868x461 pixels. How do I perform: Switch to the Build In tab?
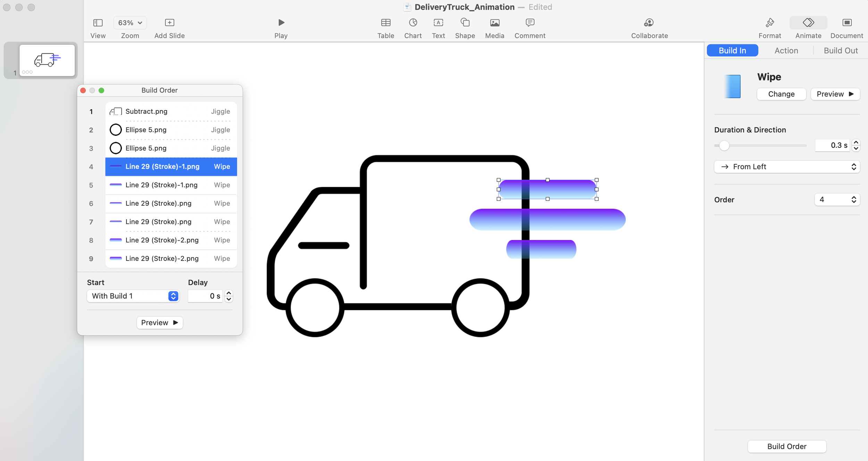click(x=732, y=50)
